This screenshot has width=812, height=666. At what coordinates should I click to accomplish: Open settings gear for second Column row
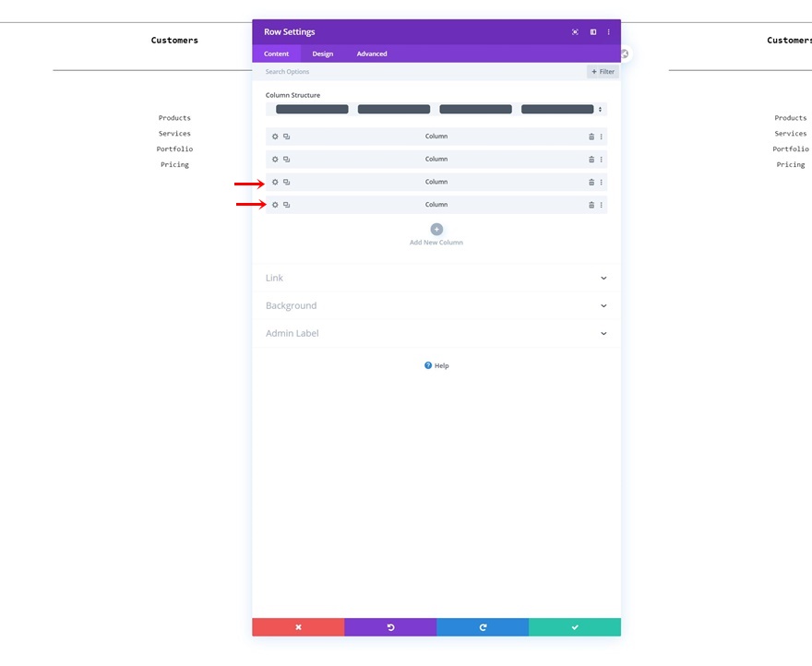click(275, 160)
